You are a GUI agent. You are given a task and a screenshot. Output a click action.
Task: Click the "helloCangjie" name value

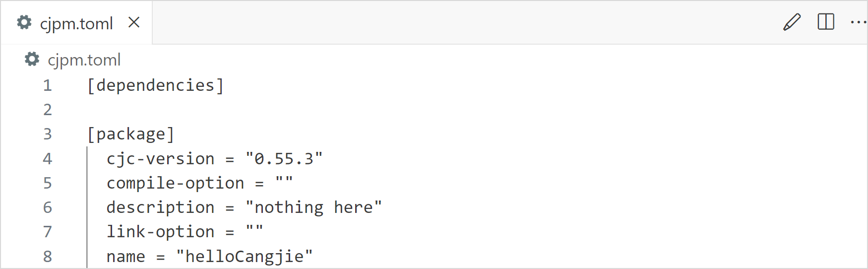pos(245,257)
